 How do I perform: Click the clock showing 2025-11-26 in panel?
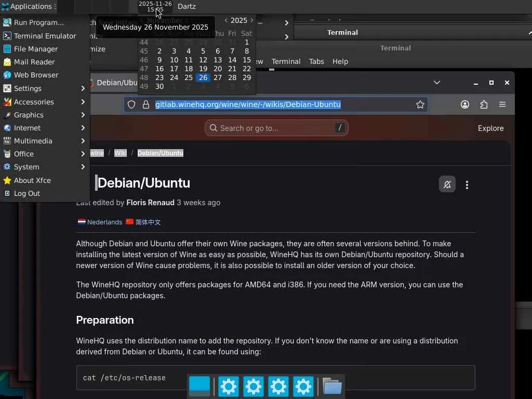click(x=155, y=6)
